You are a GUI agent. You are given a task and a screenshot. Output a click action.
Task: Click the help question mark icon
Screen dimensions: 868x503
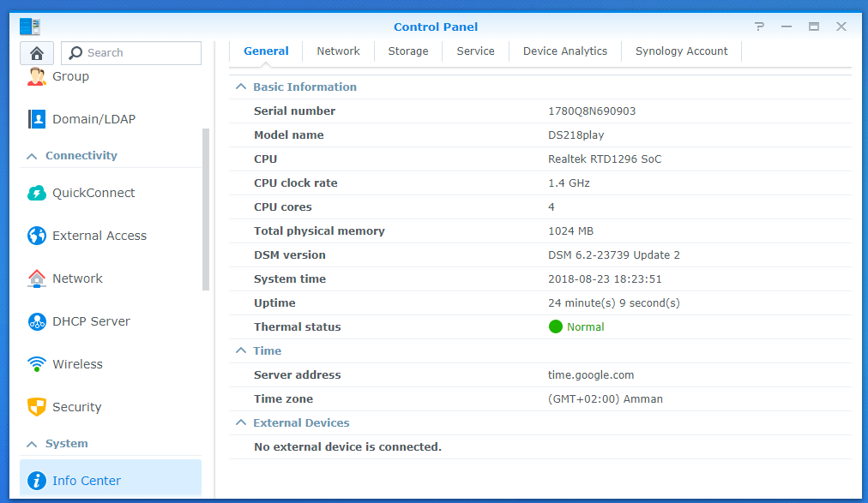(759, 27)
